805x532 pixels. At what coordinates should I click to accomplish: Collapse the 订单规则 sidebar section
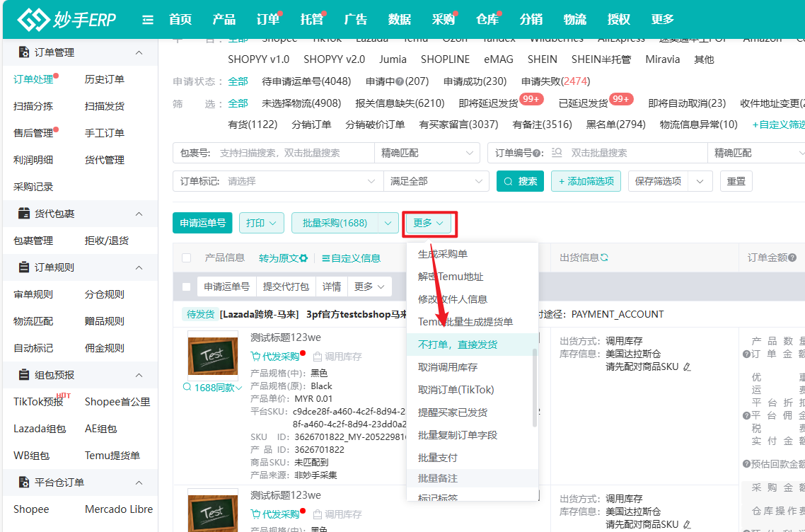[139, 267]
